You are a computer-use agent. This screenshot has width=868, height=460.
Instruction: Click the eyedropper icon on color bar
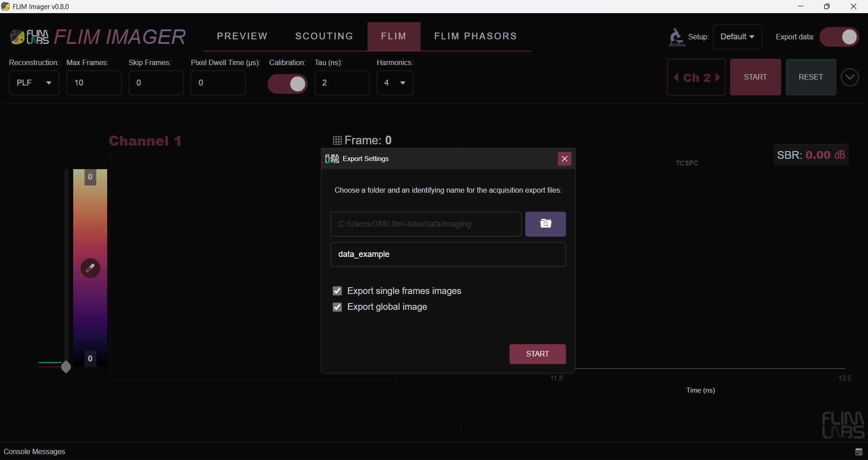pyautogui.click(x=90, y=268)
